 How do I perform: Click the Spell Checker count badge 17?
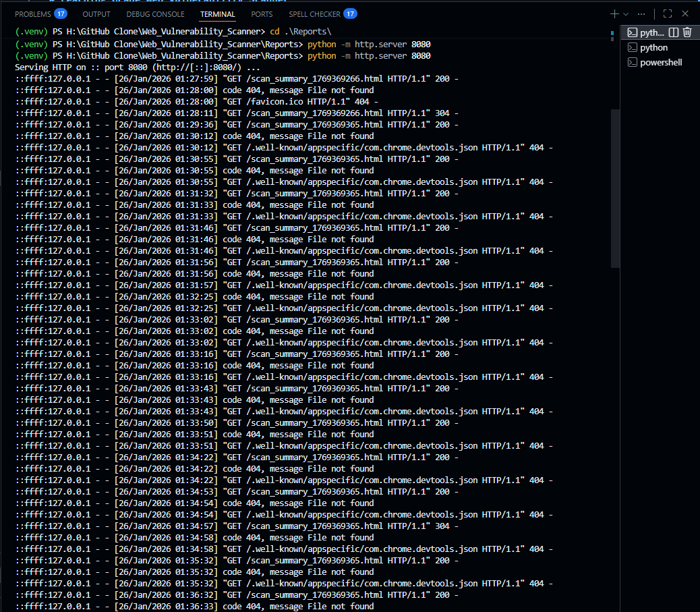point(351,14)
